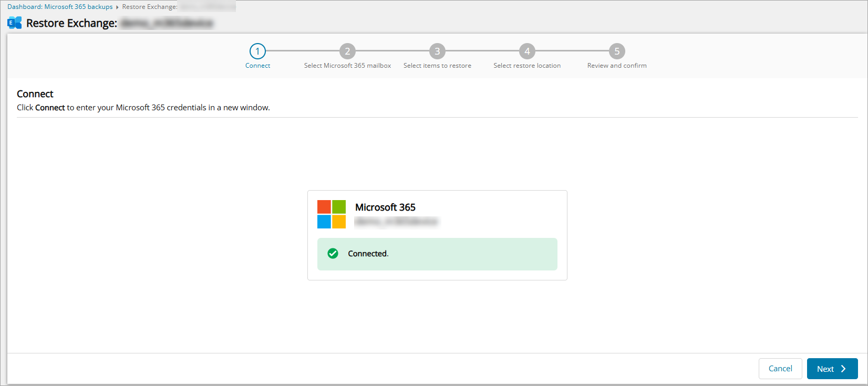Select the step 2 circle in wizard
This screenshot has width=868, height=386.
coord(347,51)
